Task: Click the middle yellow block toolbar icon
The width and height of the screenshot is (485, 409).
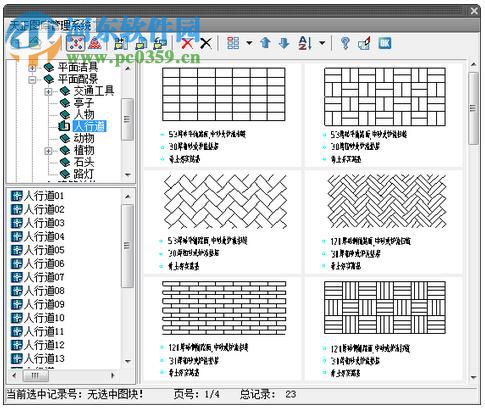Action: click(x=141, y=44)
